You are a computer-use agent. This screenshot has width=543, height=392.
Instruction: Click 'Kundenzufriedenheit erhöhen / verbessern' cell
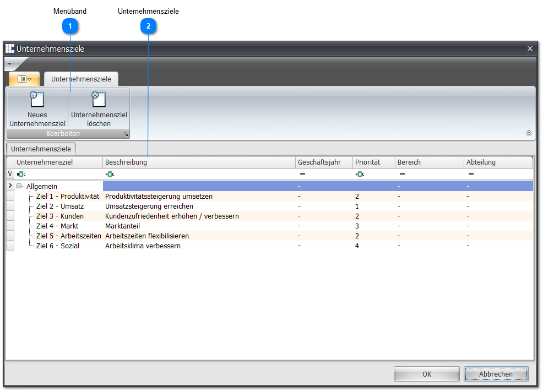(199, 216)
